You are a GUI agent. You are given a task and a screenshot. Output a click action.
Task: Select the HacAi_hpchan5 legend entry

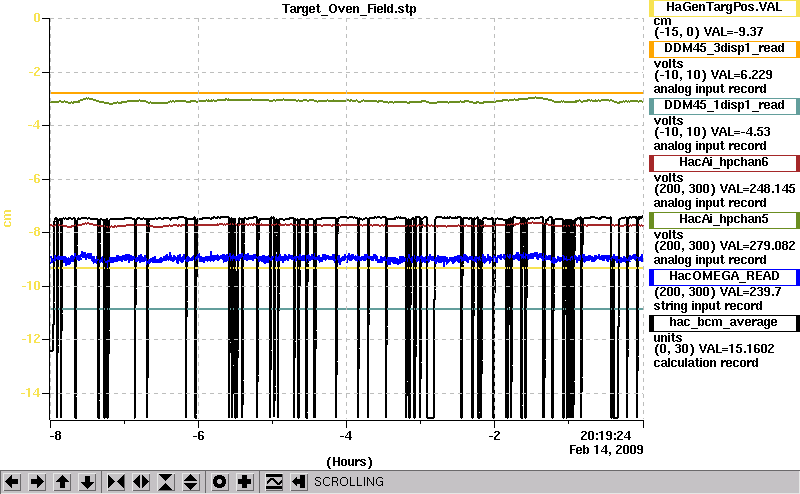pos(724,219)
